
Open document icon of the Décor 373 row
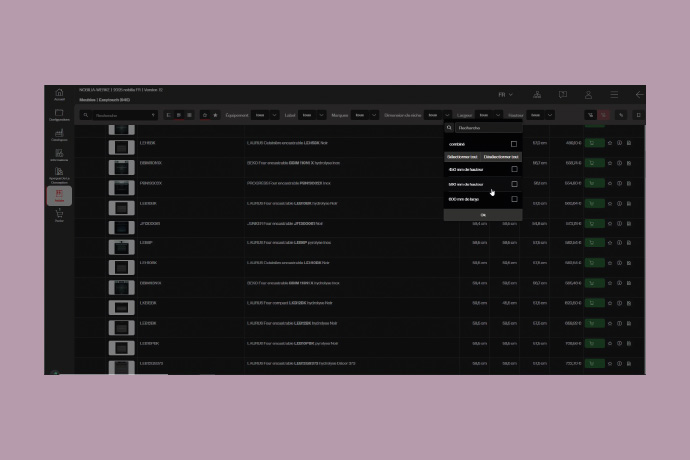629,364
